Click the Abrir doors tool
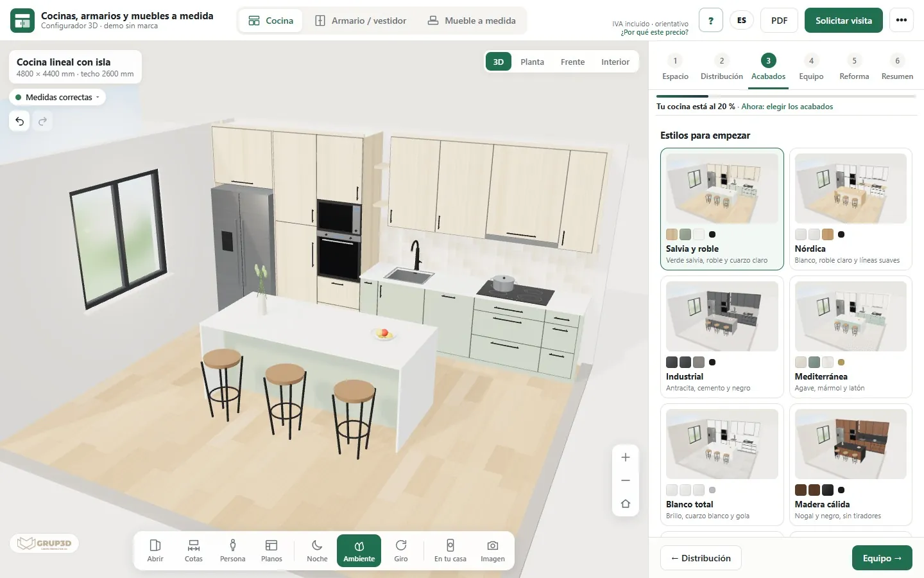The image size is (924, 578). 155,550
